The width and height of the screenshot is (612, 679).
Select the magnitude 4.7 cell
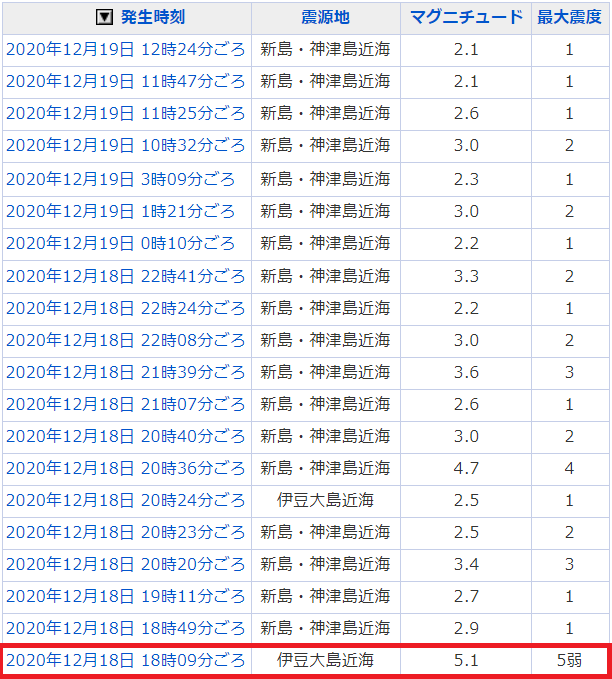pos(466,469)
